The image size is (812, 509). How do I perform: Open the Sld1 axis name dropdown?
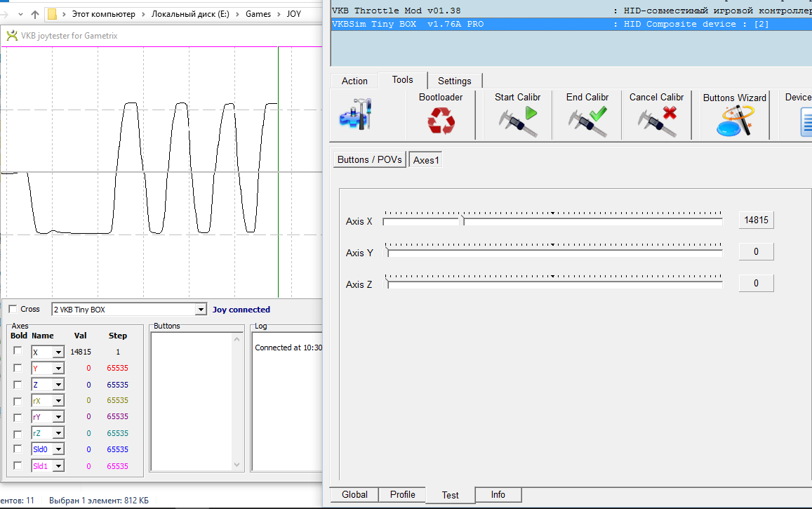point(58,466)
